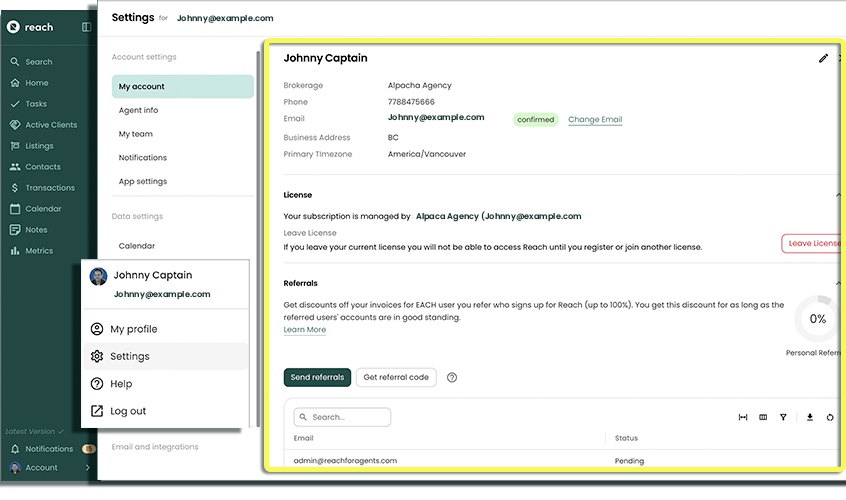Collapse the License section chevron
846x500 pixels.
point(838,195)
